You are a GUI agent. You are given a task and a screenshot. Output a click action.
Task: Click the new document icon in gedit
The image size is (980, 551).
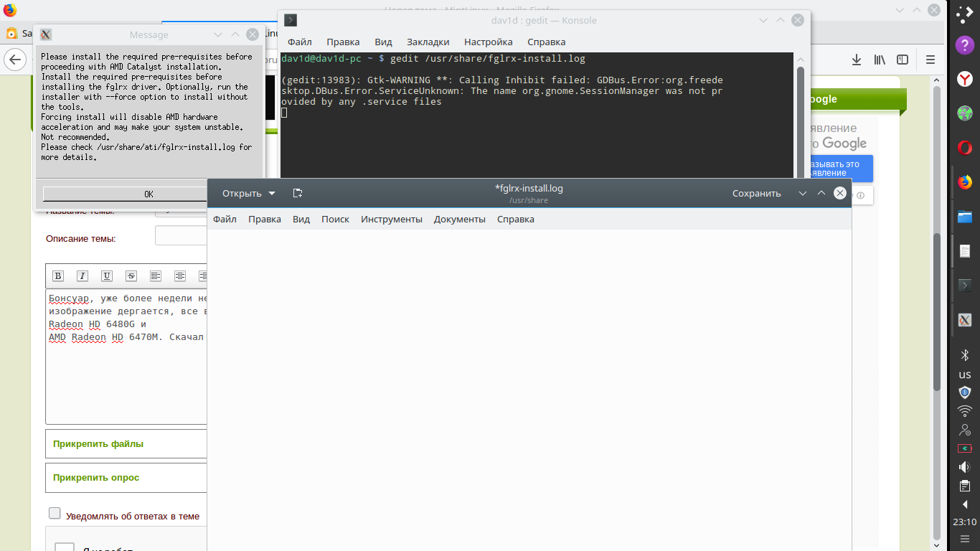298,193
